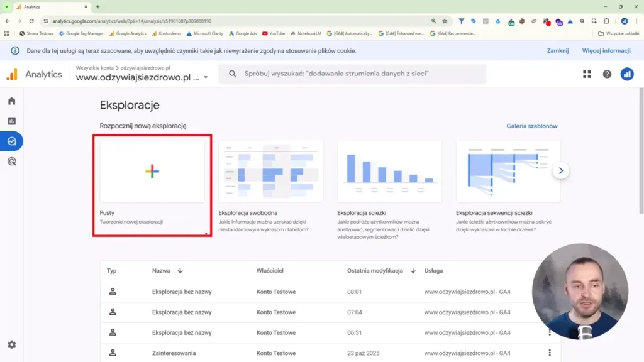
Task: Open Google Tag Manager bookmark
Action: tap(81, 34)
